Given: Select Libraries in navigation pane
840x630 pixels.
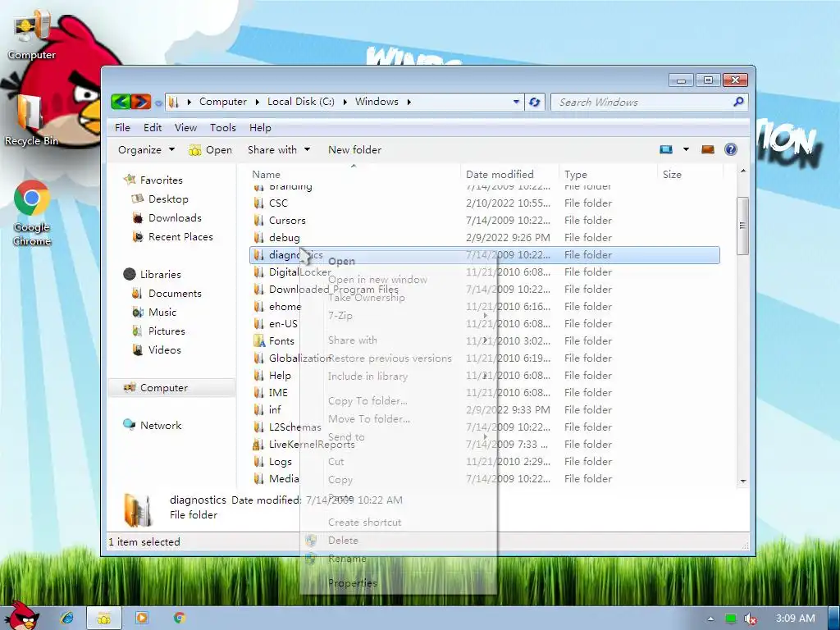Looking at the screenshot, I should tap(160, 274).
